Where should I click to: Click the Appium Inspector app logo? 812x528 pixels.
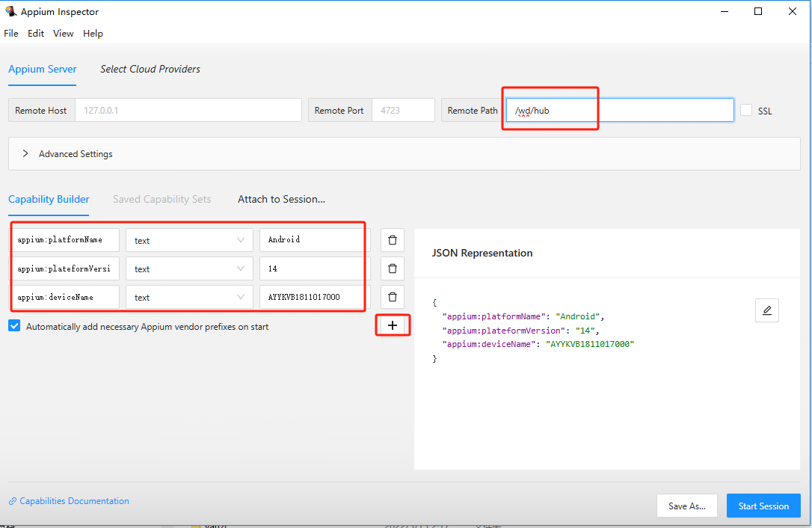tap(11, 11)
